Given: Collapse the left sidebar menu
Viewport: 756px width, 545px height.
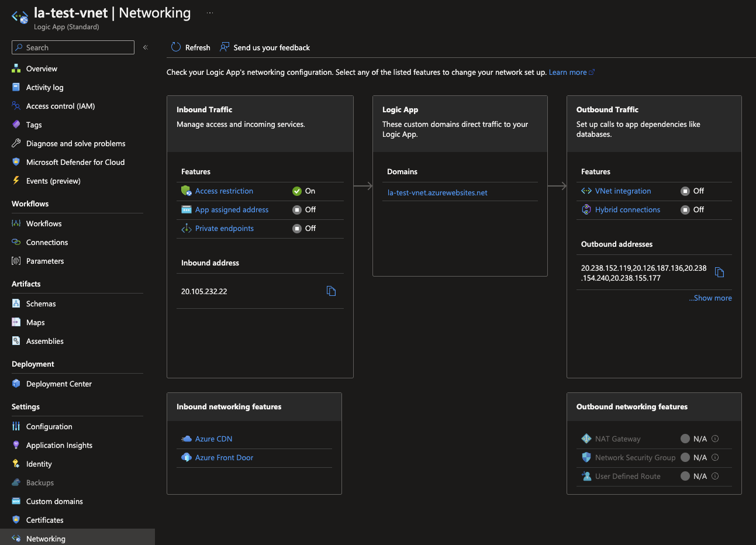Looking at the screenshot, I should (145, 47).
